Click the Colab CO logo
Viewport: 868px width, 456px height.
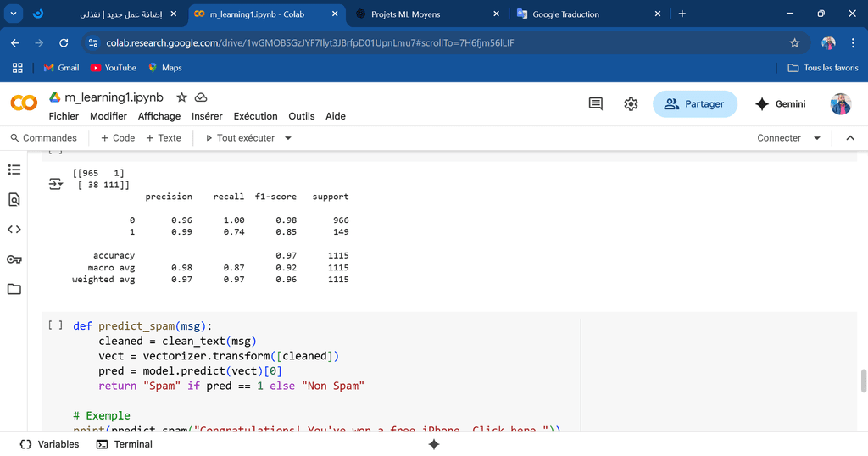point(24,103)
